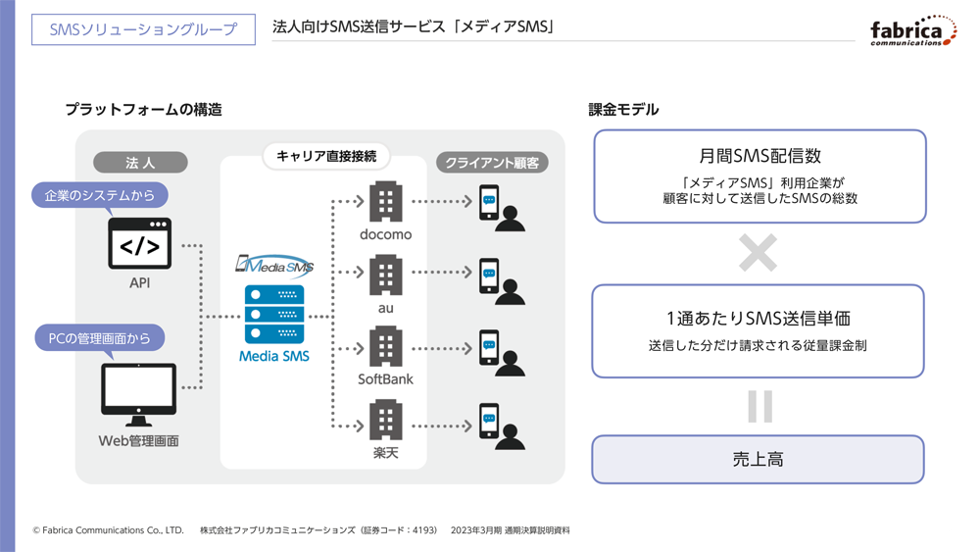The height and width of the screenshot is (552, 980).
Task: Click the phone user icon next to au
Action: pyautogui.click(x=502, y=280)
